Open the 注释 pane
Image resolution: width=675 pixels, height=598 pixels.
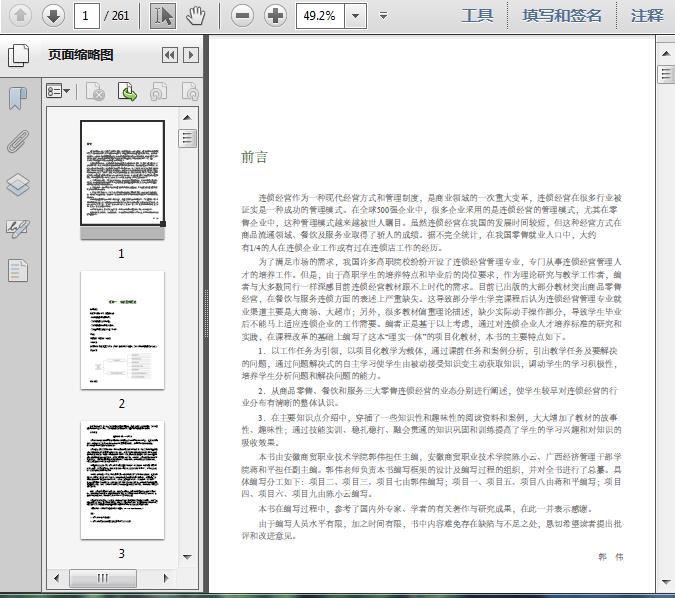point(647,16)
